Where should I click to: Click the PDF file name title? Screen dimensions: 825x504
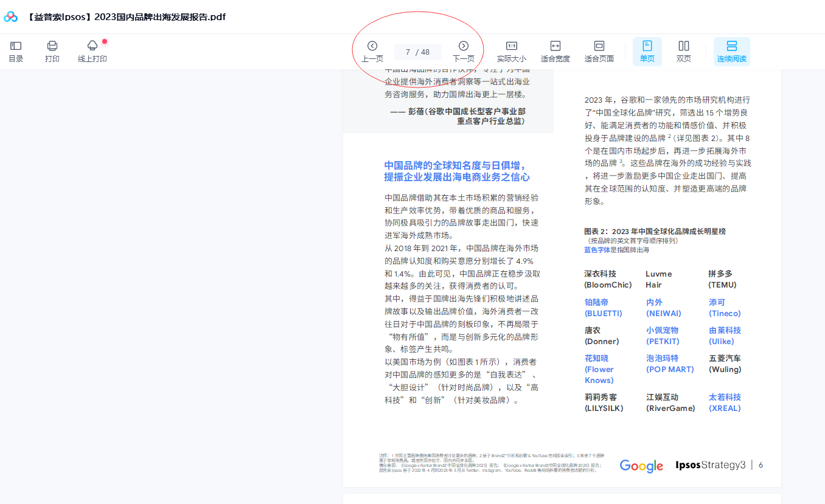(127, 17)
